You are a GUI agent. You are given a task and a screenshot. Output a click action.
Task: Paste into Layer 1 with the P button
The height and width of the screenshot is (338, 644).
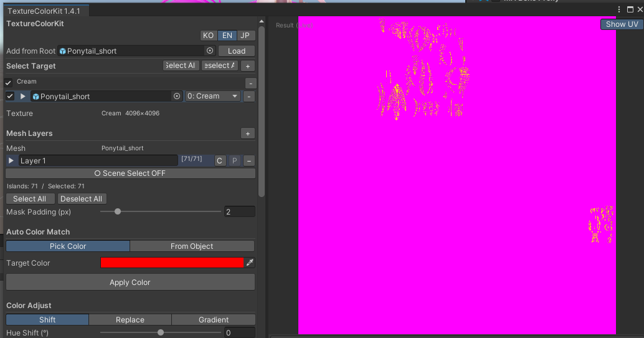[x=235, y=161]
